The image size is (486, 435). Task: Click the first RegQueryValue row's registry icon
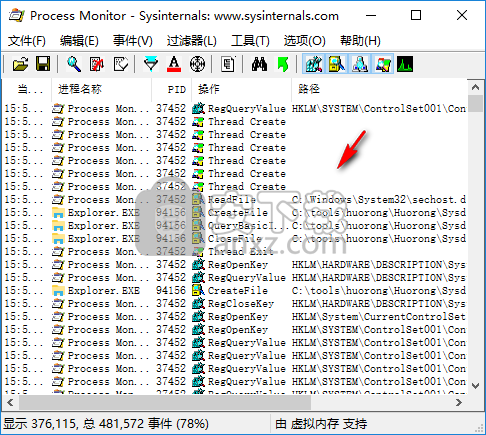click(198, 109)
